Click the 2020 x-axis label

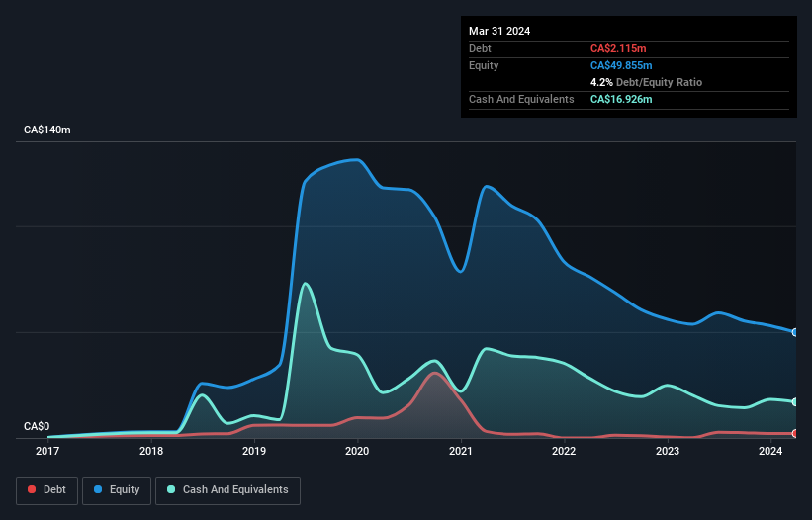[x=357, y=451]
